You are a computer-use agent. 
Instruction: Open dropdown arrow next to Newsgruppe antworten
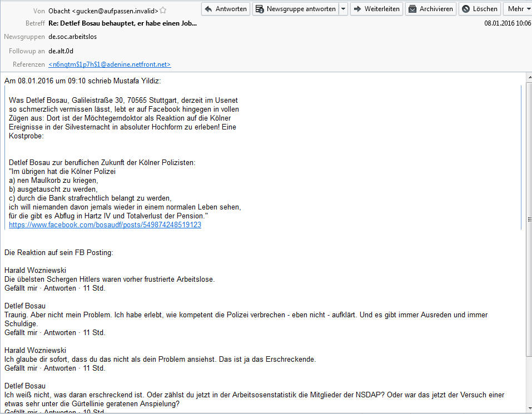point(344,9)
